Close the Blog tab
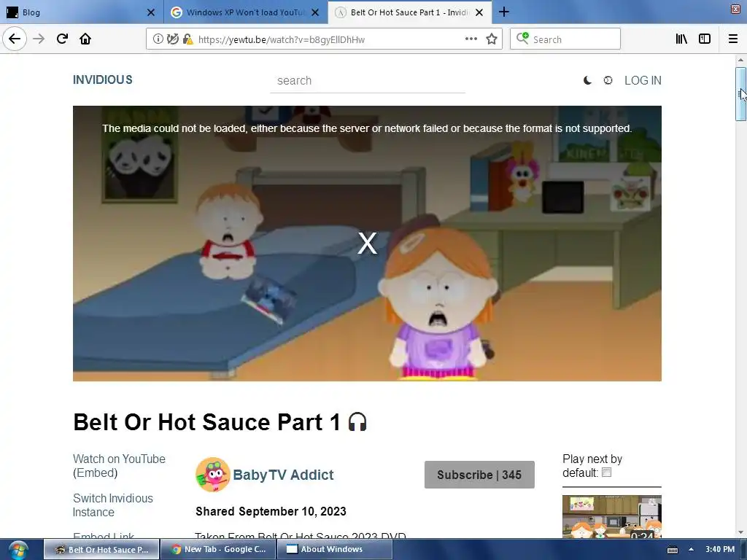 pos(150,12)
